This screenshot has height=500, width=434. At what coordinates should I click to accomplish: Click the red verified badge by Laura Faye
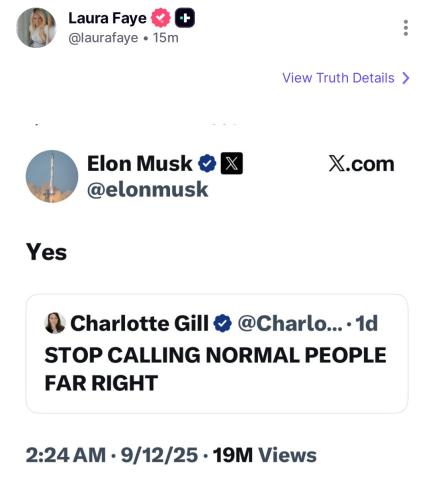(161, 18)
